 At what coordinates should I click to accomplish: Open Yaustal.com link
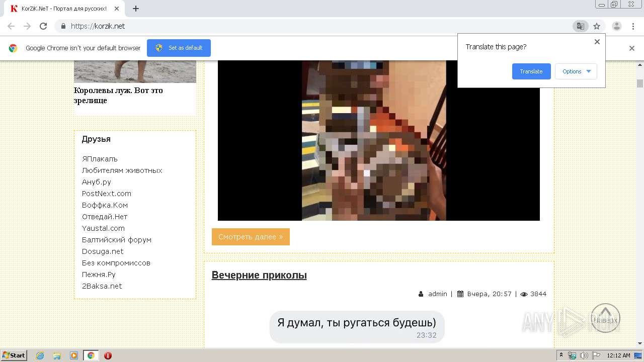click(x=103, y=228)
